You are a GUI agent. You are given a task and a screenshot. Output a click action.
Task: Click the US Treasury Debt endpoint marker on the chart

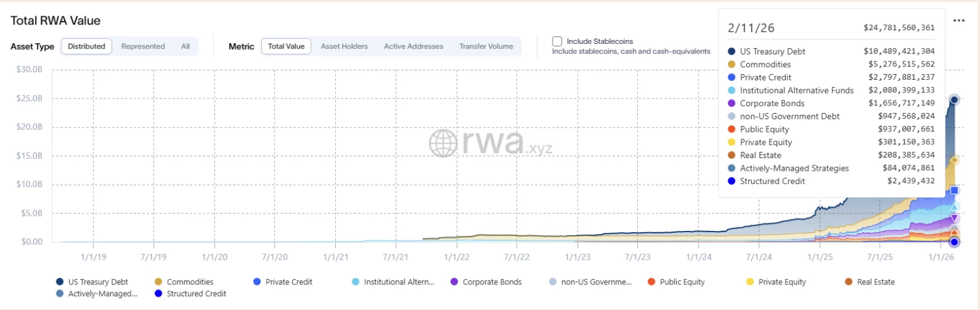click(954, 99)
